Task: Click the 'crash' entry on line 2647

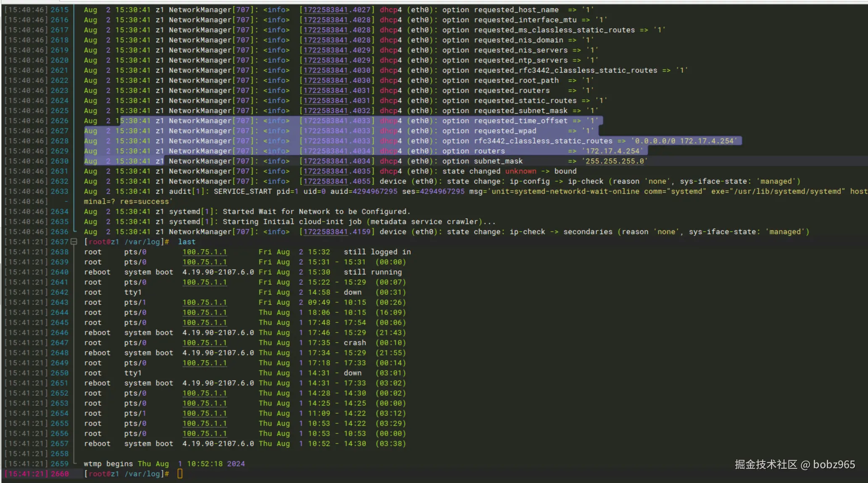Action: tap(355, 343)
